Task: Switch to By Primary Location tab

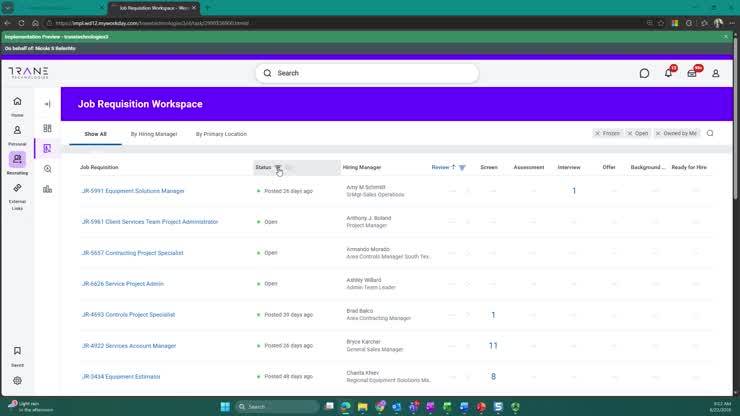Action: (221, 134)
